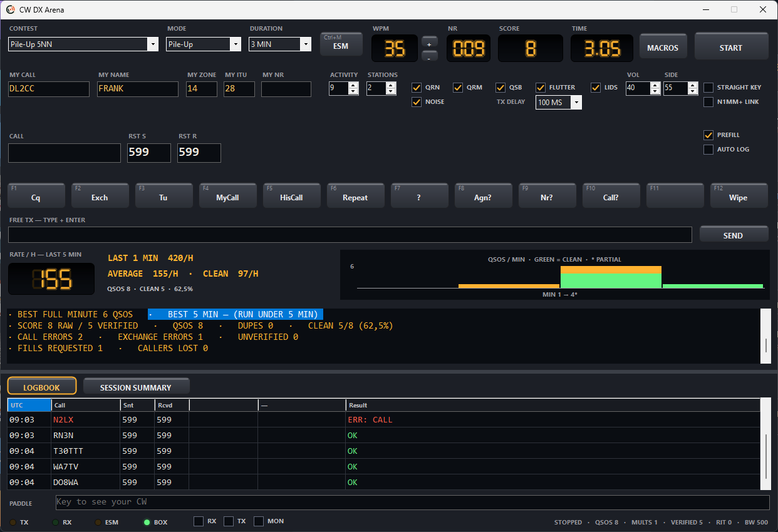Screen dimensions: 778x532
Task: Disable the QRN checkbox
Action: pos(417,88)
